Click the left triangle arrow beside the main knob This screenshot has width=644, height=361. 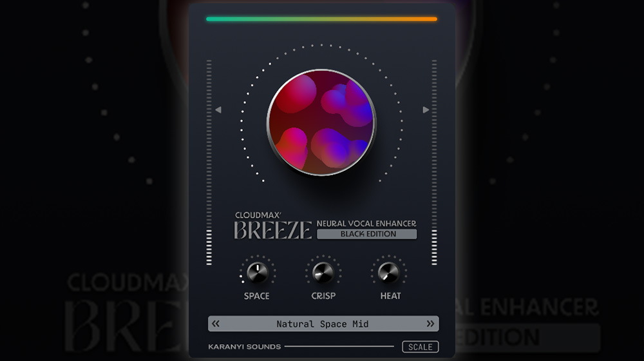pos(218,110)
